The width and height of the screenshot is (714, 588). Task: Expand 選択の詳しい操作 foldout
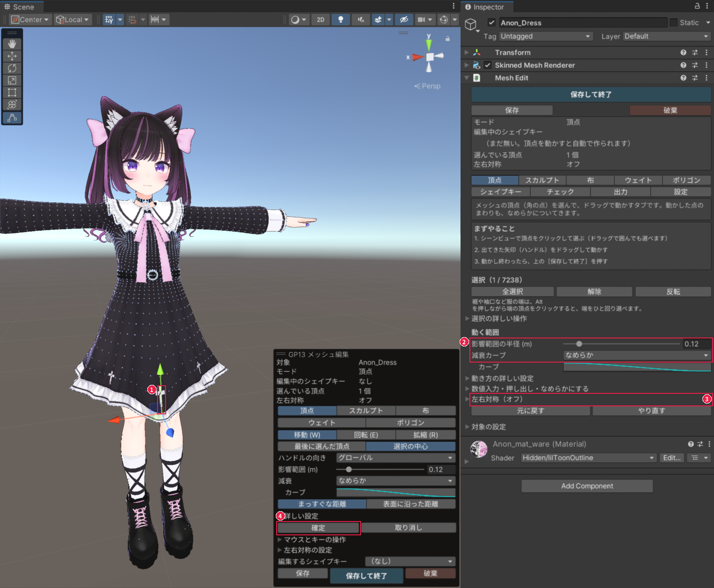(x=499, y=318)
